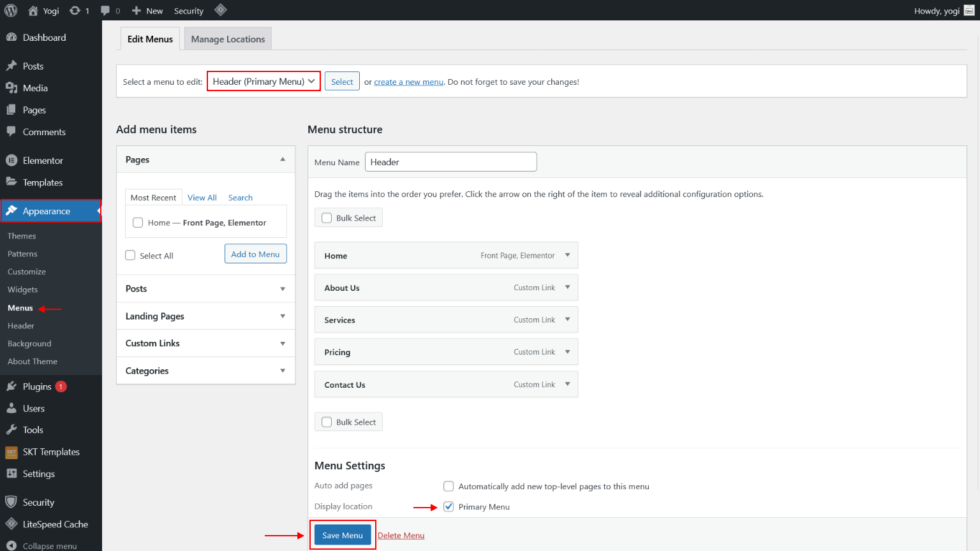Open the comments bubble icon in admin bar

[x=105, y=11]
